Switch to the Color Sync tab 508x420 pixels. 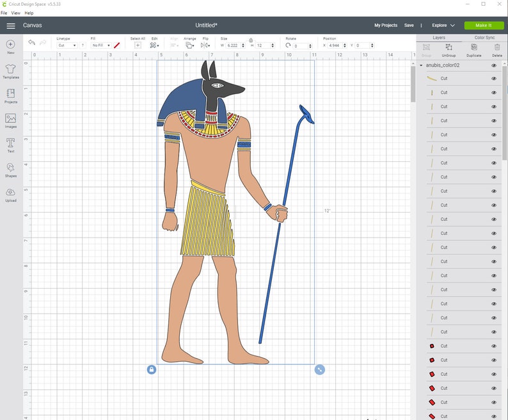tap(485, 38)
